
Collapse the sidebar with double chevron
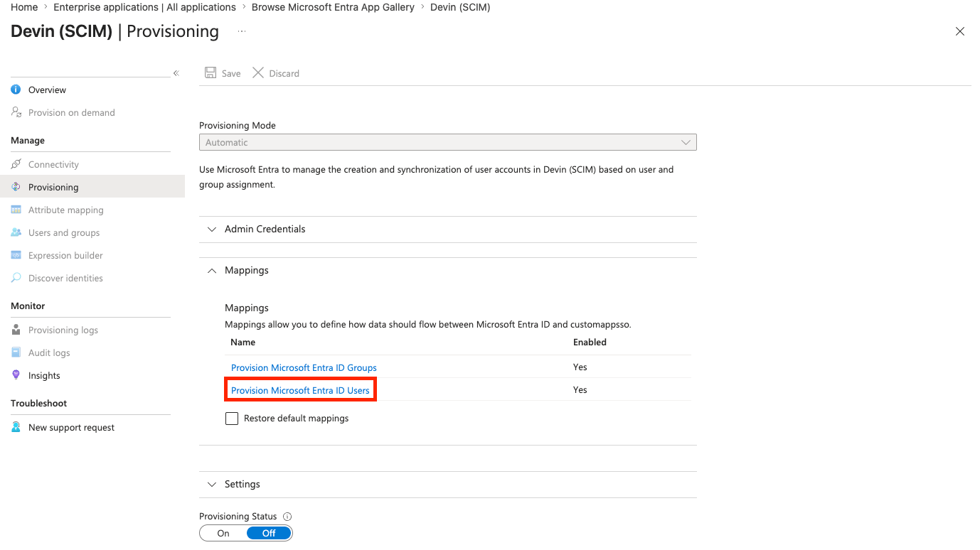[x=176, y=73]
